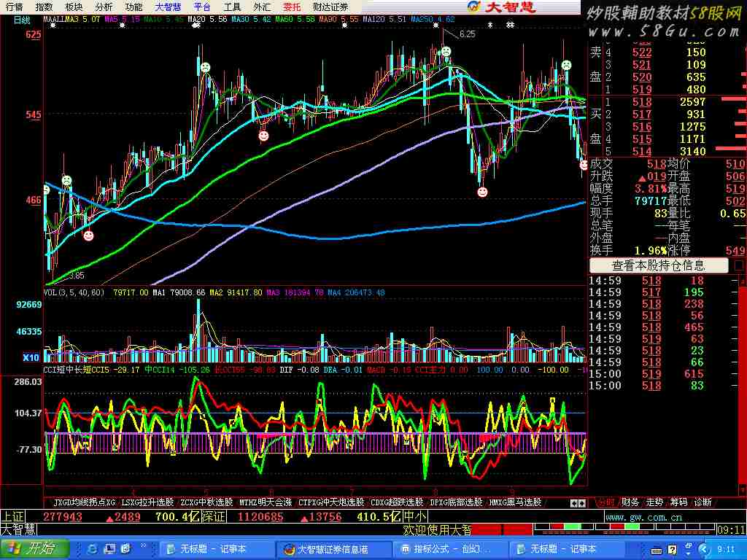The height and width of the screenshot is (560, 747).
Task: Click the small square beside 查看本股持仓信息
Action: 738,265
